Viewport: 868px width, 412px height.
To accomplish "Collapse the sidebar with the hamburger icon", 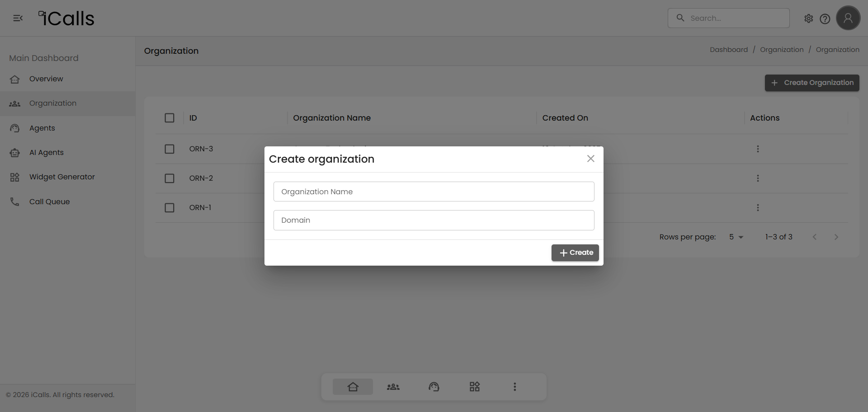I will click(x=18, y=18).
